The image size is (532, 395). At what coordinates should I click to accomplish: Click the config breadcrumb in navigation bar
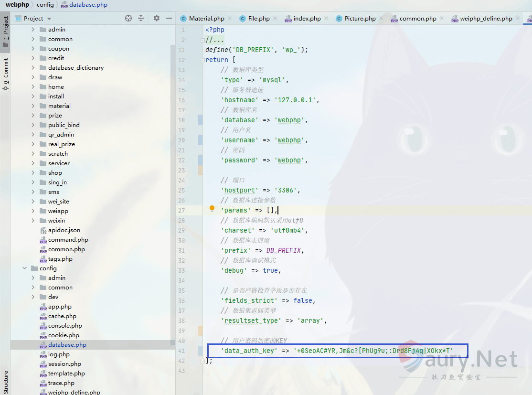[45, 5]
